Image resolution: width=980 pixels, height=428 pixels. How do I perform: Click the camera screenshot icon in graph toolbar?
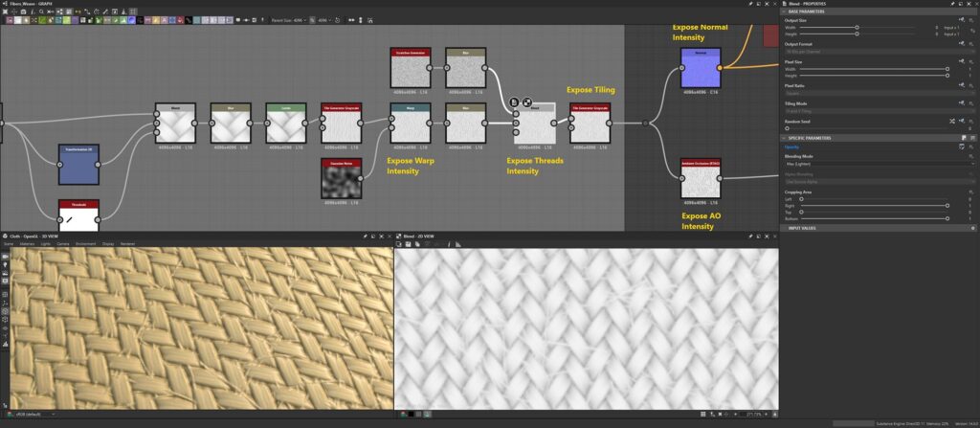pyautogui.click(x=23, y=11)
